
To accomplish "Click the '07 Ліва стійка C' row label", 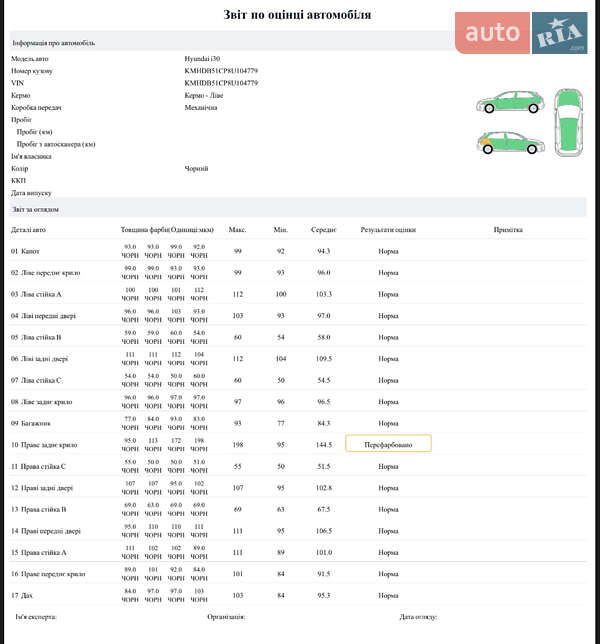I will [x=36, y=380].
